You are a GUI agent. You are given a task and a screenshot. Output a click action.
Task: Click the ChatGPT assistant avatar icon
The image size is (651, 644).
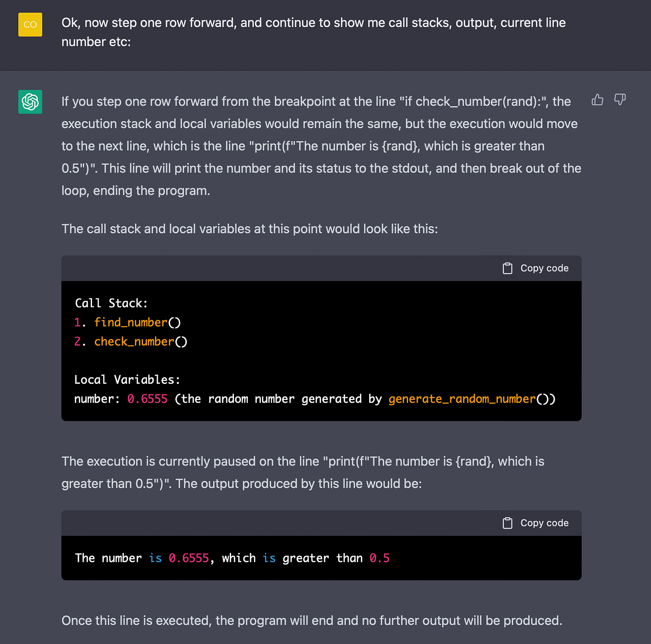pos(30,102)
